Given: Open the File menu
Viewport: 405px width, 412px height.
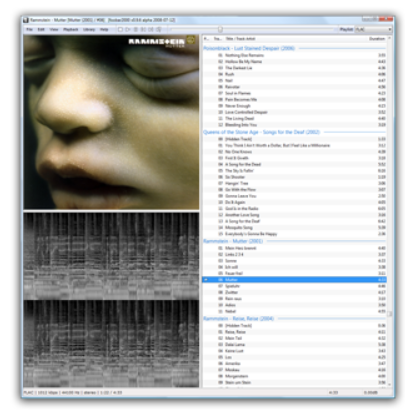Looking at the screenshot, I should click(30, 30).
